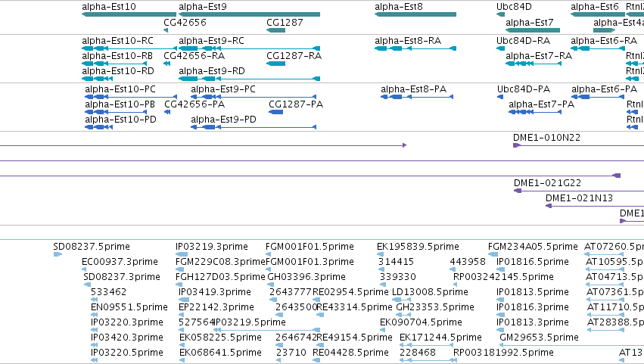Click protein alpha-Est8-PA
The width and height of the screenshot is (644, 364).
417,97
